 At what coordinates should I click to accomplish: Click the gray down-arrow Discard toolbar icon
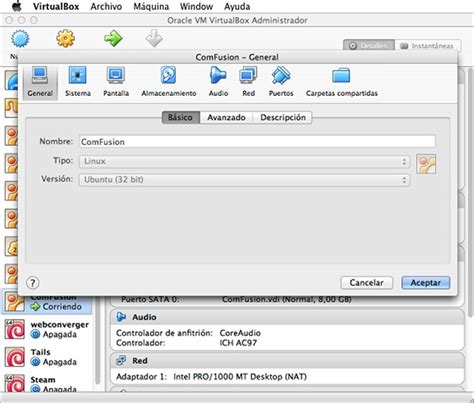154,38
